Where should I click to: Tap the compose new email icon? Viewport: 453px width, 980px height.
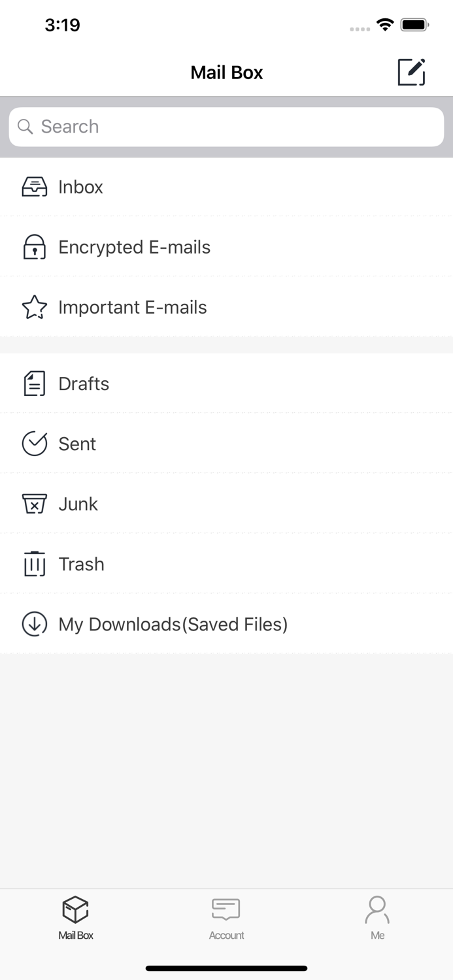click(412, 72)
